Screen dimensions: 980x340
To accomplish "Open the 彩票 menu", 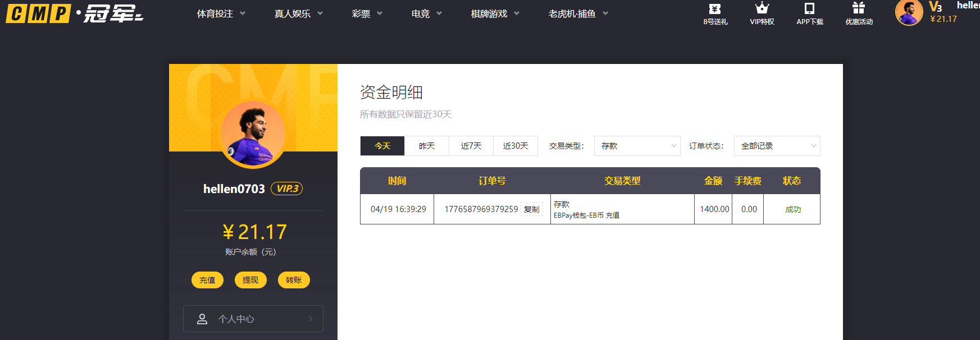I will (x=361, y=13).
